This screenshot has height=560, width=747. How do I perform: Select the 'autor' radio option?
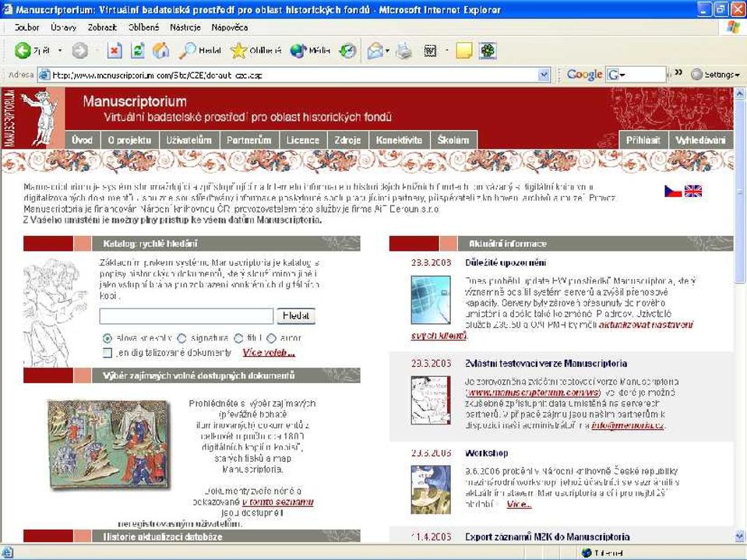click(x=272, y=338)
